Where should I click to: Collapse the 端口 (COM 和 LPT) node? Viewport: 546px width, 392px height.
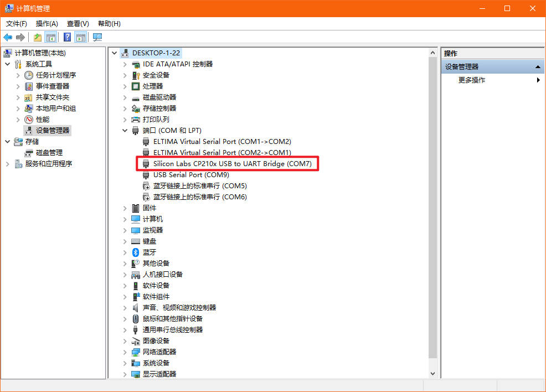[125, 130]
